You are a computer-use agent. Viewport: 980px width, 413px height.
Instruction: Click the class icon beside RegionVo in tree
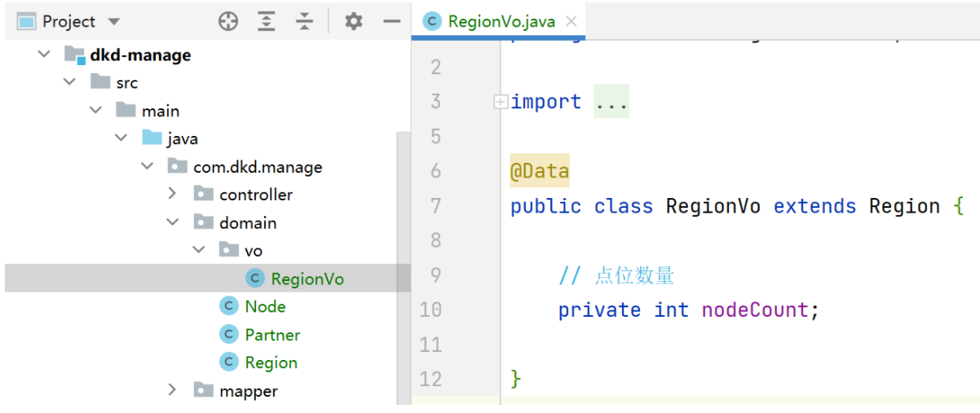[255, 279]
